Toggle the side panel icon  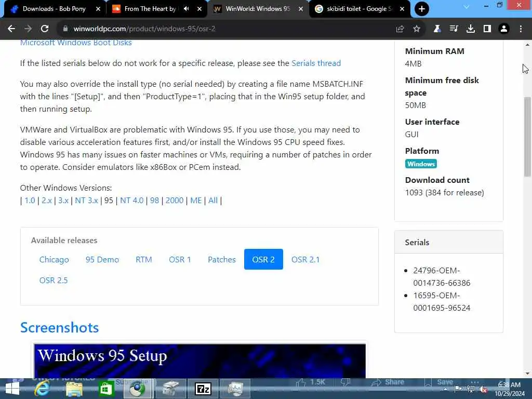point(487,29)
